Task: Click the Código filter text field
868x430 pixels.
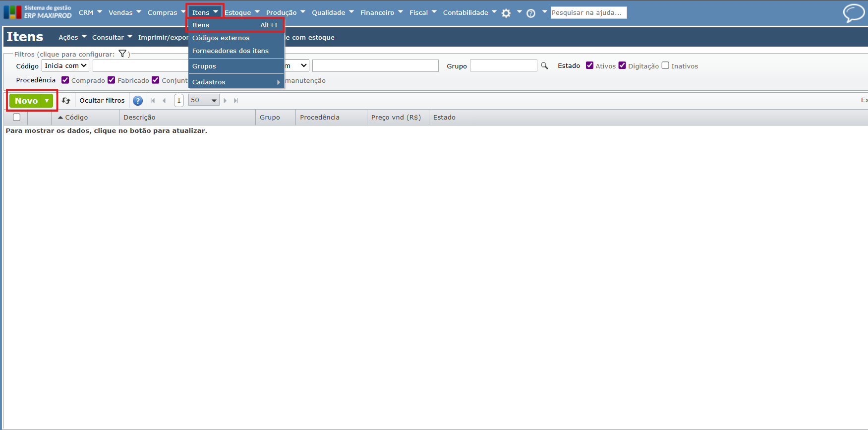Action: pyautogui.click(x=141, y=65)
